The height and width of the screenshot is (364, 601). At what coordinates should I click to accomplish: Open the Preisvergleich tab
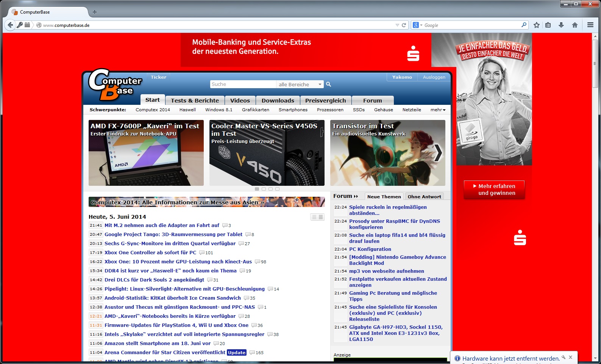pyautogui.click(x=326, y=101)
